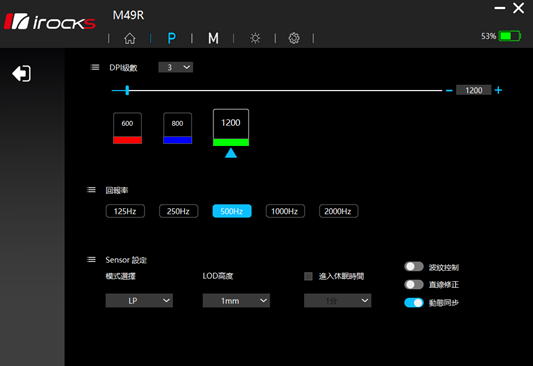Click the battery status indicator
Image resolution: width=533 pixels, height=366 pixels.
click(510, 36)
